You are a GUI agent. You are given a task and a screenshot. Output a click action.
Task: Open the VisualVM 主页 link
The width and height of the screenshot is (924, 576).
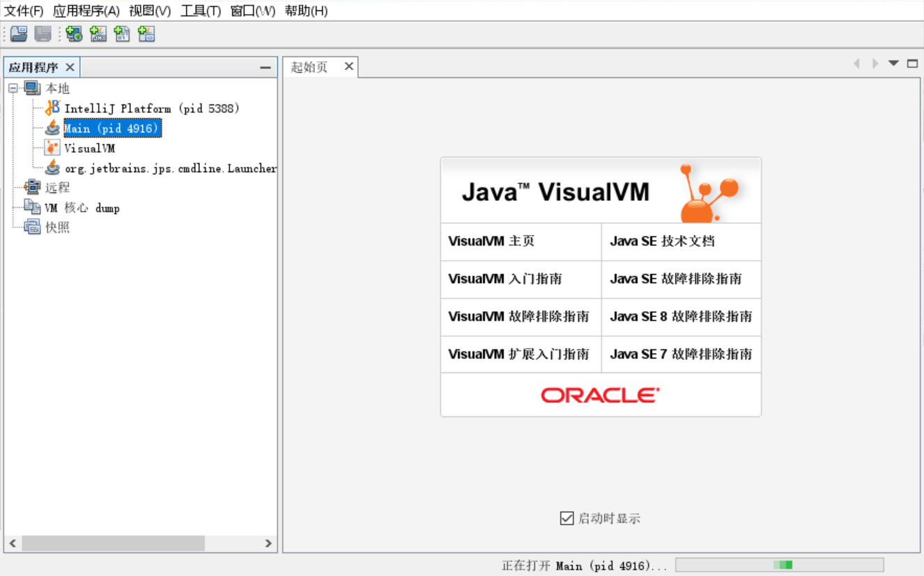tap(491, 241)
